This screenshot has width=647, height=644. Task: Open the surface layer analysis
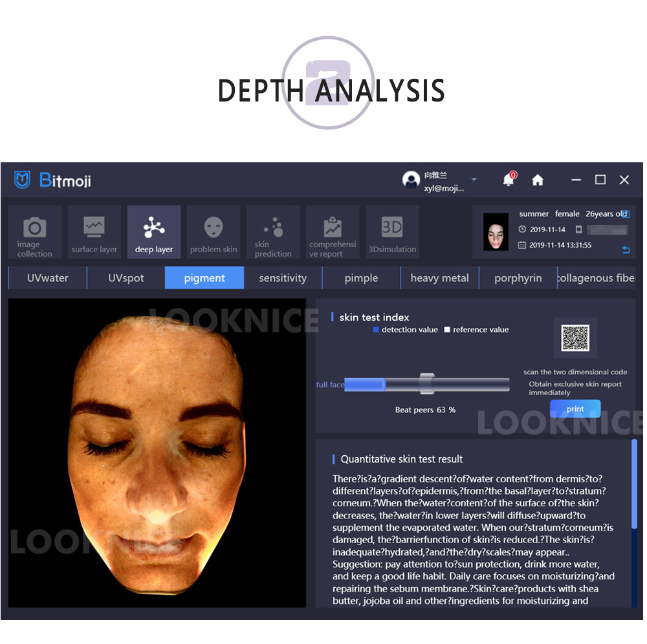[94, 231]
